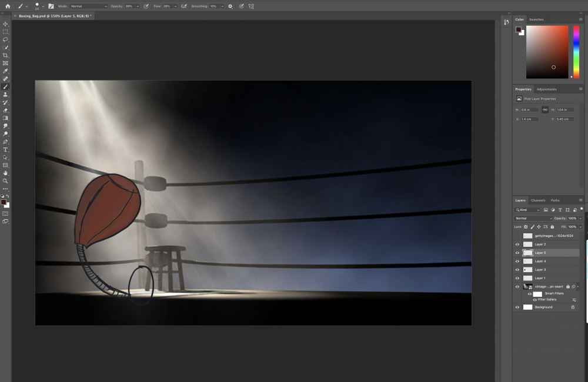Open the Kind filter dropdown in Layers
This screenshot has height=382, width=588.
pos(528,210)
